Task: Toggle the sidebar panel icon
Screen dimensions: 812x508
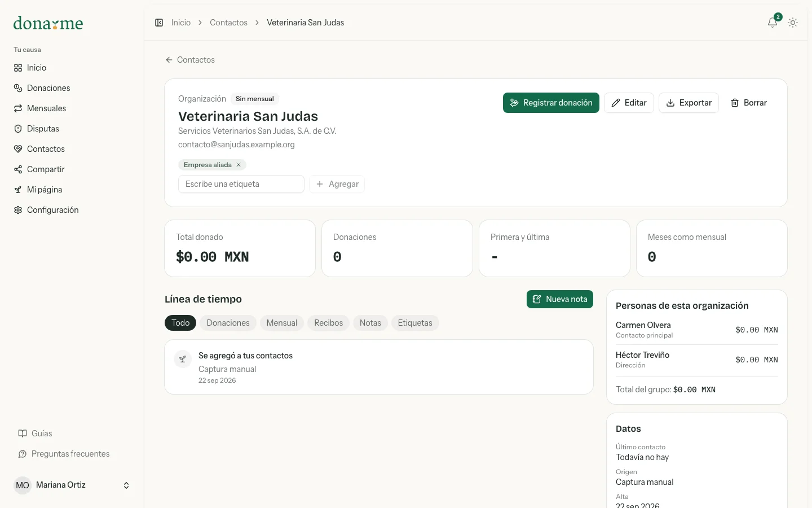Action: tap(159, 23)
